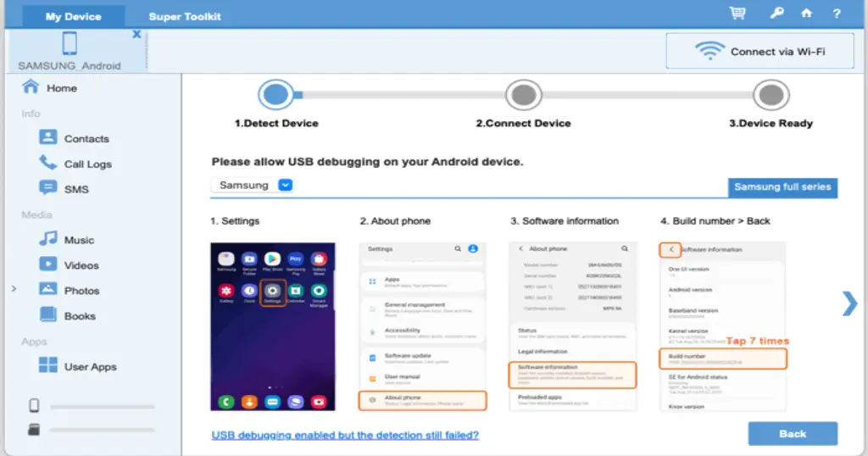
Task: Click the Connect Device step circle
Action: point(523,95)
